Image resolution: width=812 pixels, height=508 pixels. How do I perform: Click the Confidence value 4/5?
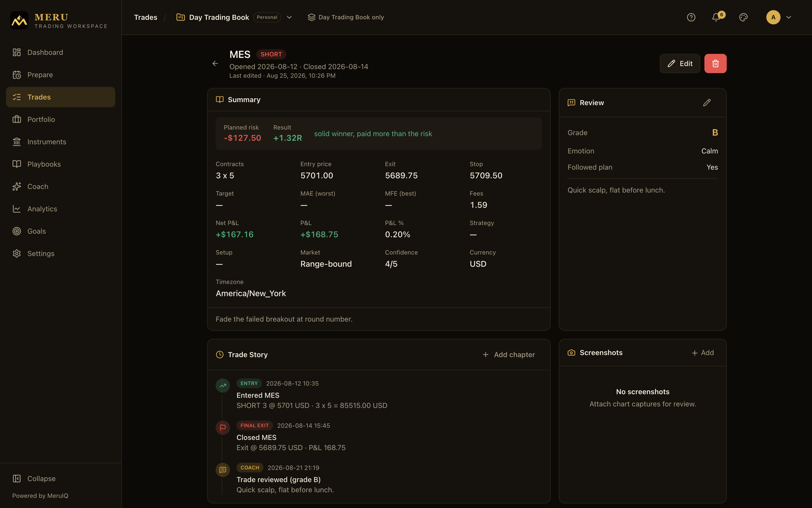[x=391, y=264]
